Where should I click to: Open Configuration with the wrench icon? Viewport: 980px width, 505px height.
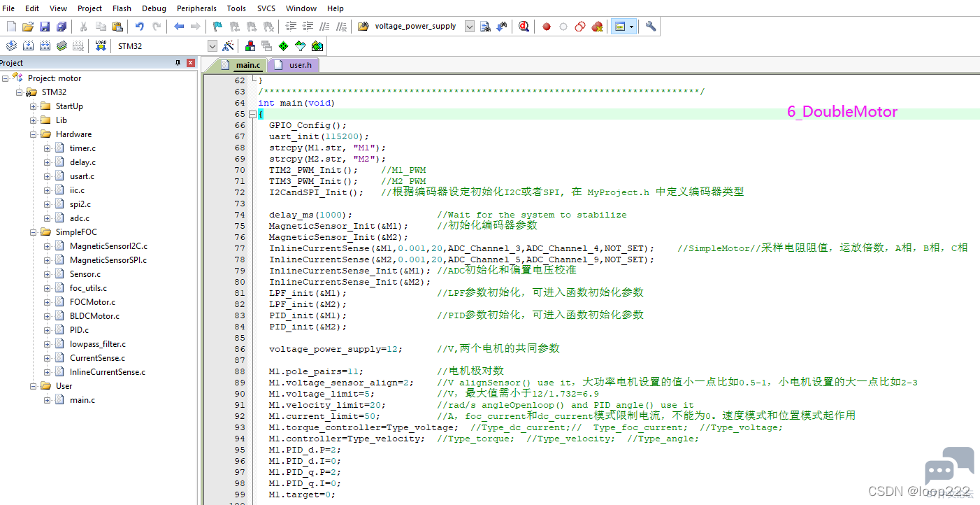[x=651, y=27]
